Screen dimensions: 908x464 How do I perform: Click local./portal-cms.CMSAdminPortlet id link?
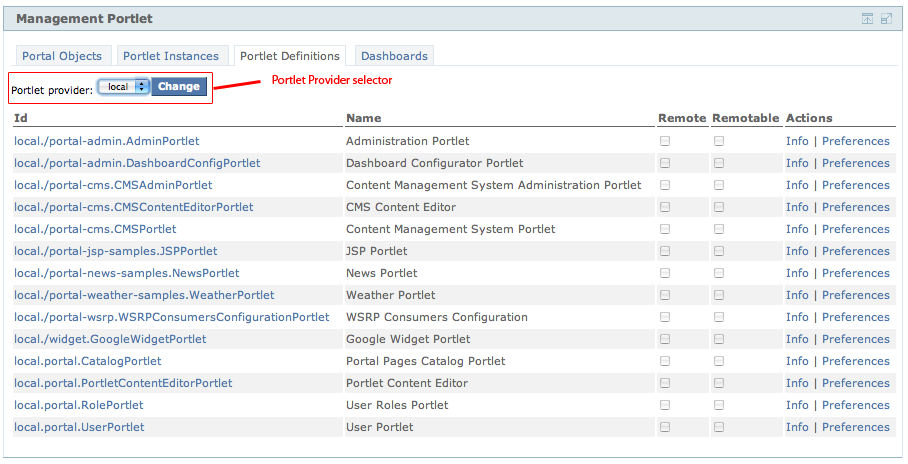113,185
